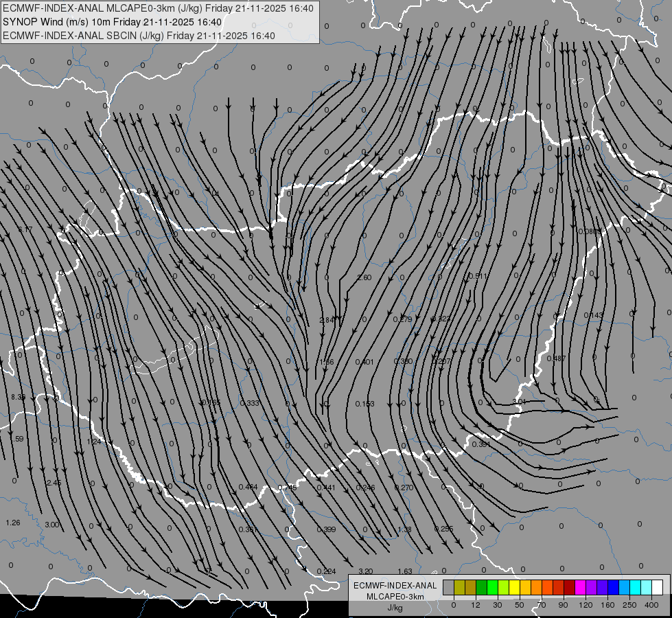Click the map value 0.323
The width and height of the screenshot is (672, 618).
coord(441,319)
